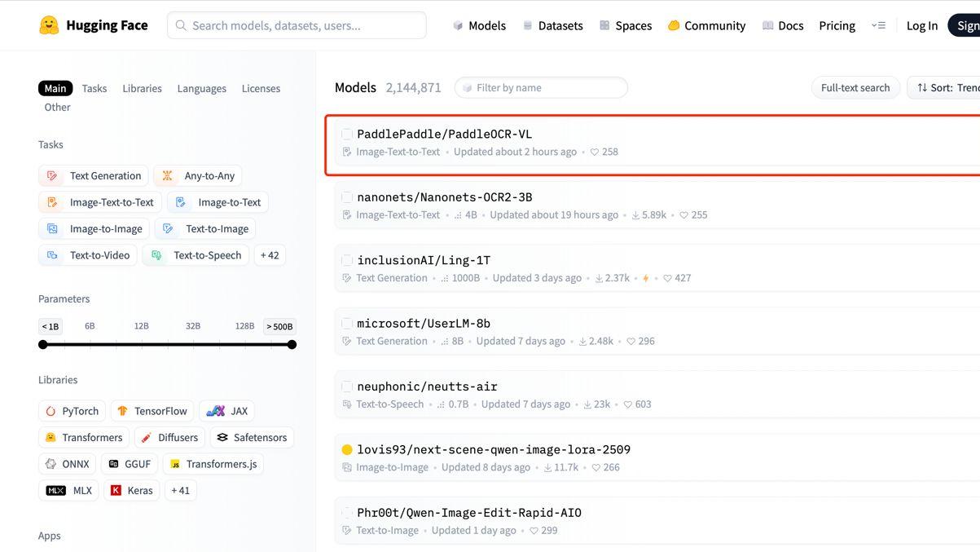Focus the Filter by name field
Viewport: 980px width, 552px height.
(x=541, y=87)
